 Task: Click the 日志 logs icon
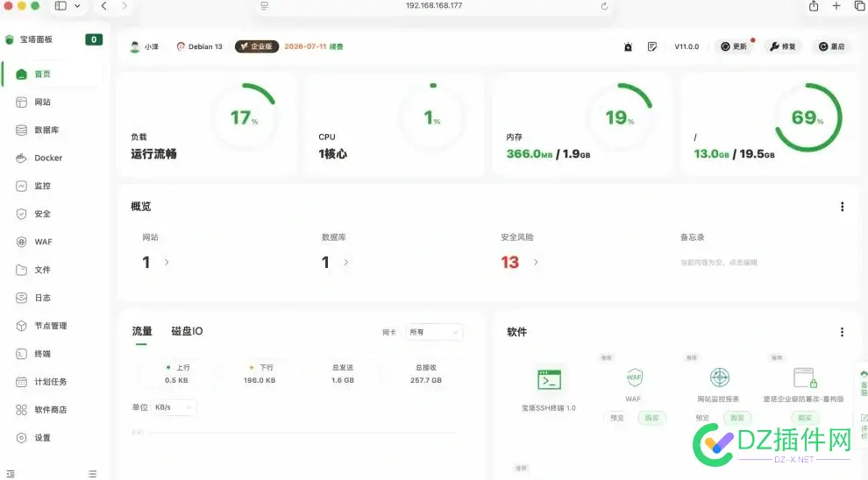click(22, 298)
